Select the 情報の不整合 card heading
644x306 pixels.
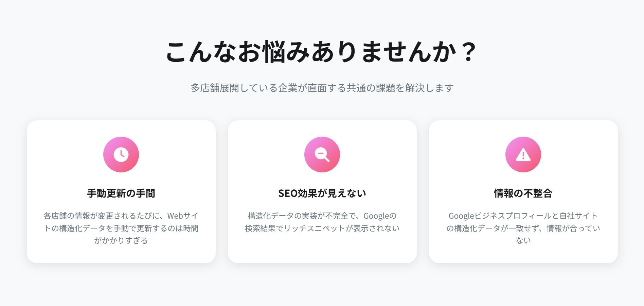tap(523, 193)
